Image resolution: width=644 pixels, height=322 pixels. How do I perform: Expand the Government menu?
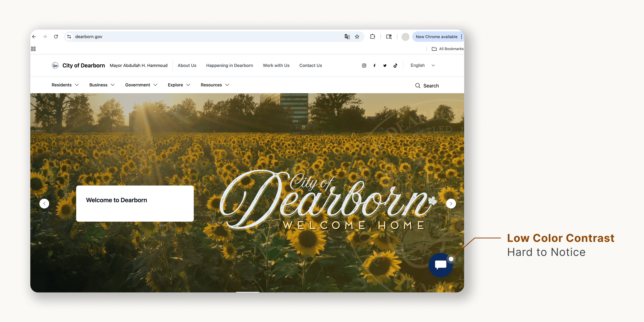[141, 85]
